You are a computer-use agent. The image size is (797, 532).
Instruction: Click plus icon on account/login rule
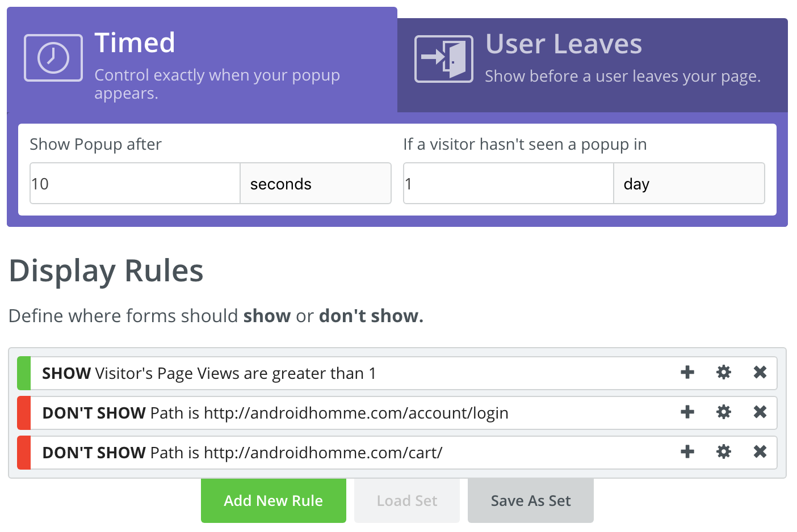tap(687, 412)
